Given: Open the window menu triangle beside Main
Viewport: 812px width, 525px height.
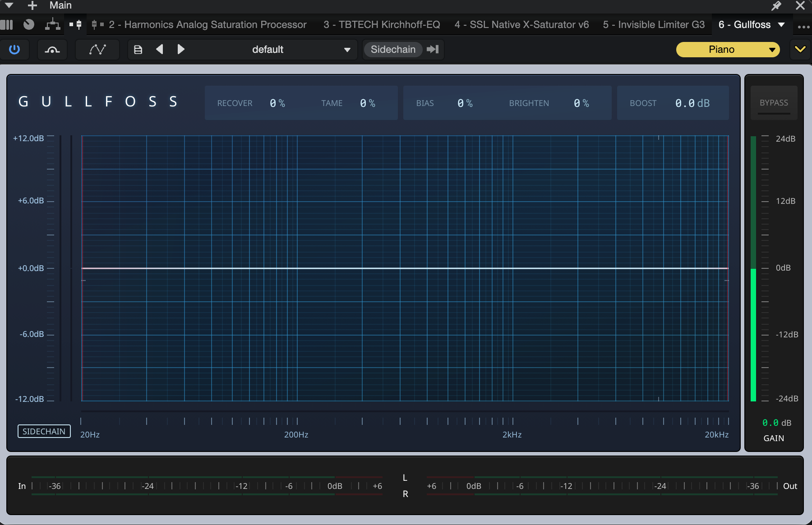Looking at the screenshot, I should coord(9,5).
